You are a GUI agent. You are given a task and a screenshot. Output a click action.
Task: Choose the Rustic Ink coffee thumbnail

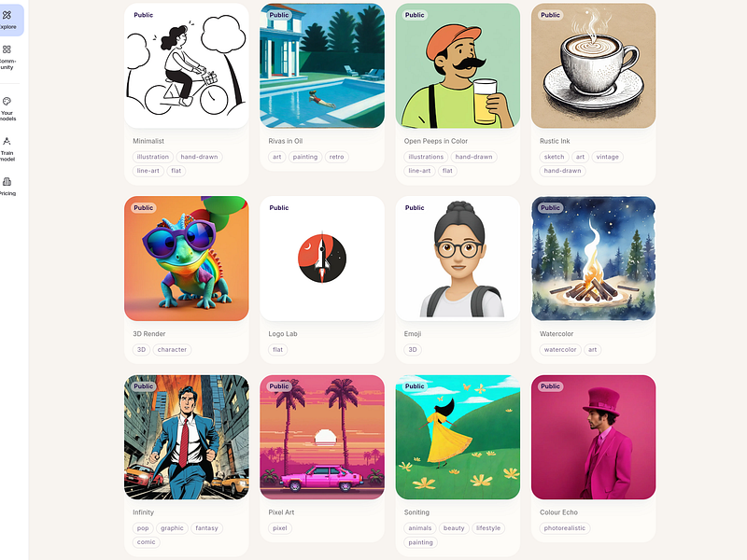click(593, 65)
